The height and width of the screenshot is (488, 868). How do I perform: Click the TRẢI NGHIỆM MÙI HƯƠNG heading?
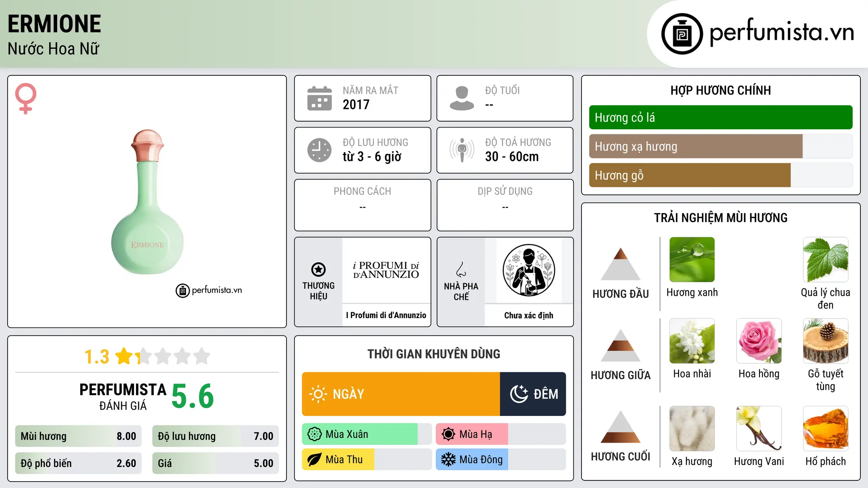pyautogui.click(x=721, y=218)
